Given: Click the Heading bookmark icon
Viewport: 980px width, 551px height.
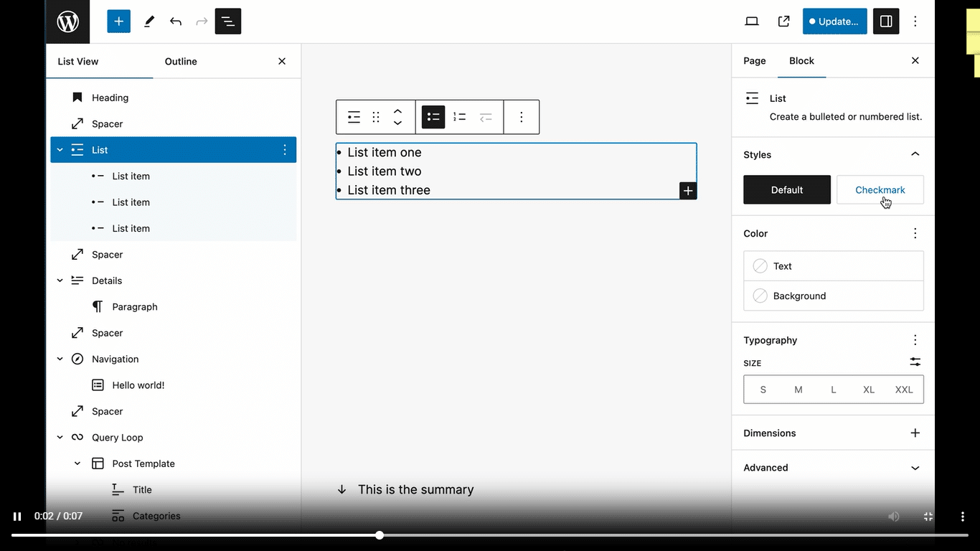Looking at the screenshot, I should tap(77, 98).
